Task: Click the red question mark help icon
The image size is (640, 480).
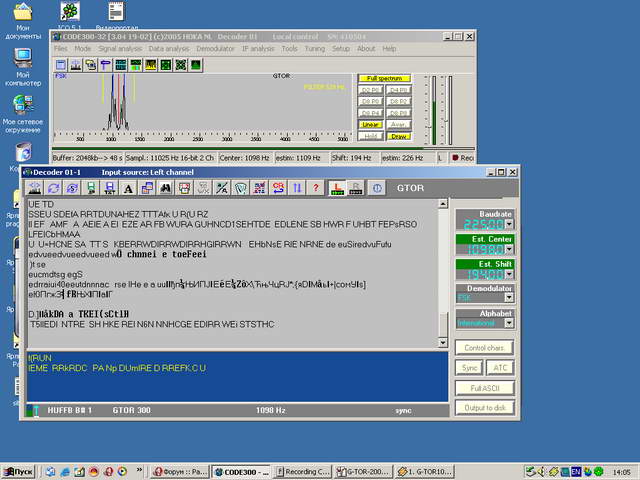Action: [316, 187]
